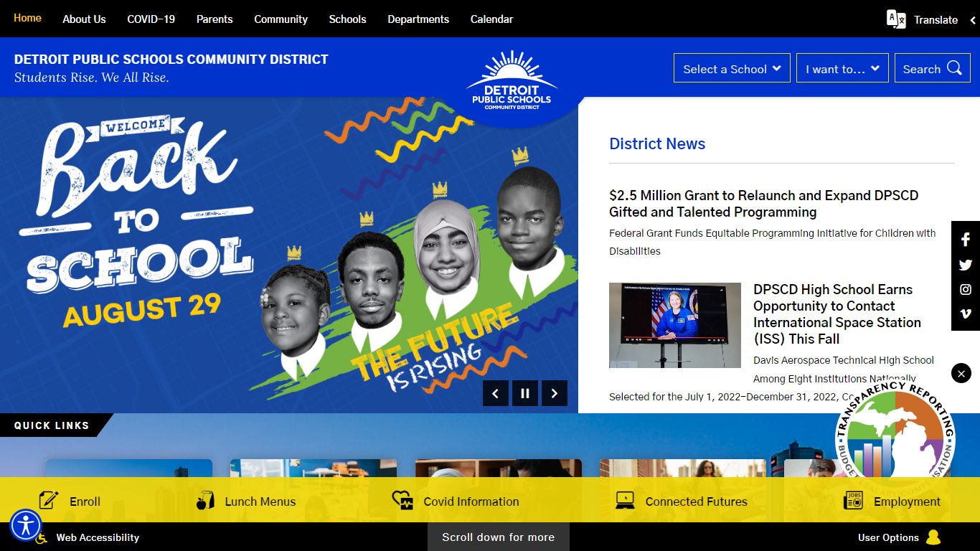Viewport: 980px width, 551px height.
Task: Open the Lunch Menus link
Action: coord(260,501)
